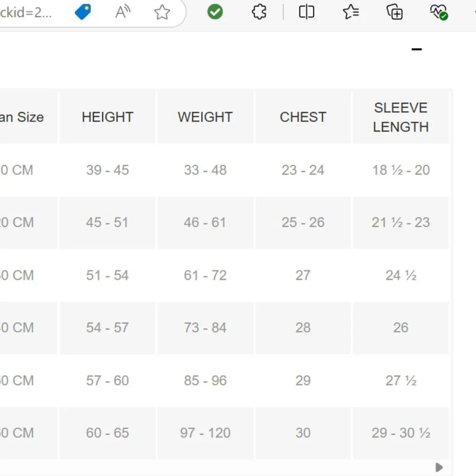The width and height of the screenshot is (476, 476).
Task: Open the Favorites list
Action: coord(351,12)
